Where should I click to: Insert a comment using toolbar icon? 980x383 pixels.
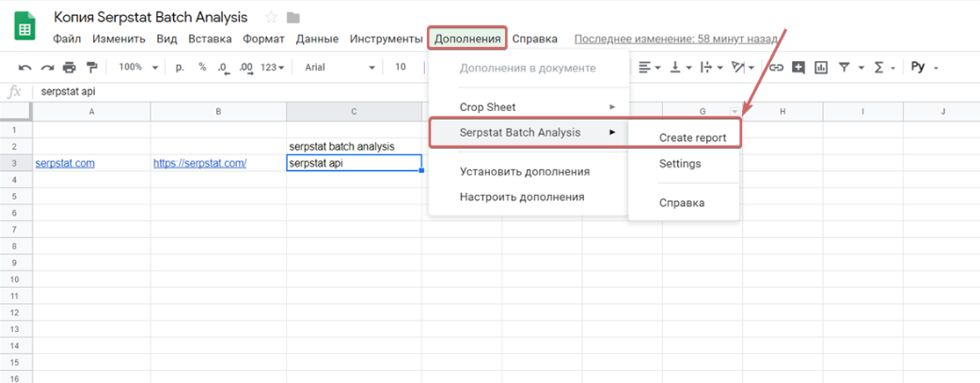coord(798,67)
